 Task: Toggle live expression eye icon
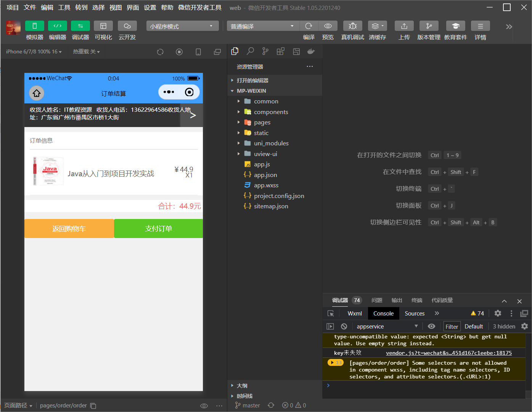point(431,326)
